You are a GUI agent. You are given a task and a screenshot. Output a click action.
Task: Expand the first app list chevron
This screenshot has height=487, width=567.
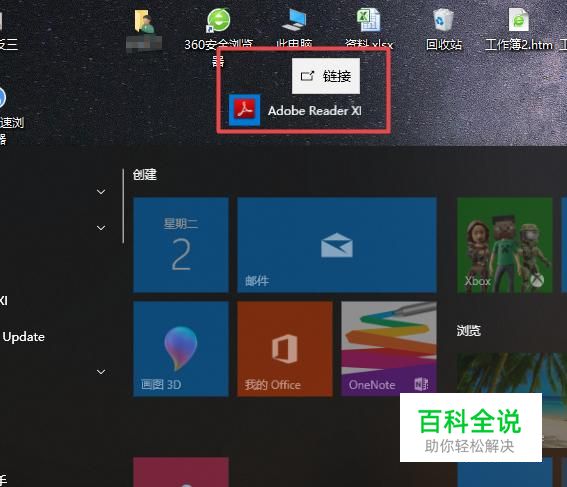[101, 192]
